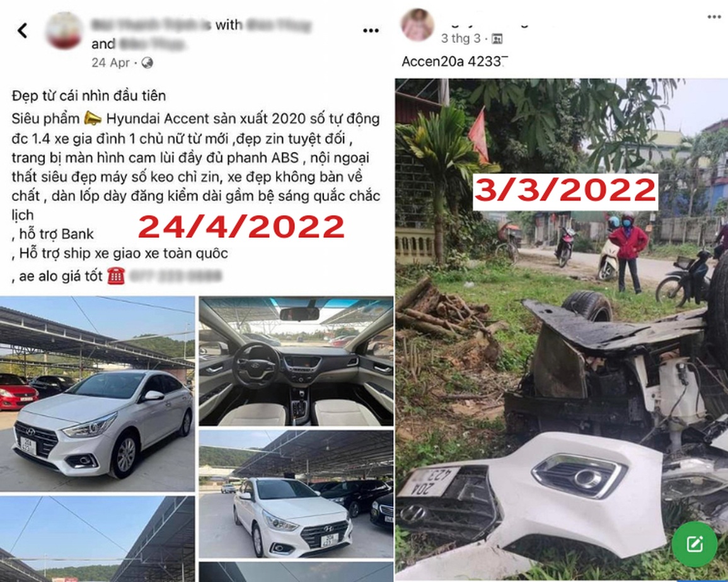Click the friends audience icon beside 3 thg 3
Screen dimensions: 728x582
pyautogui.click(x=497, y=38)
